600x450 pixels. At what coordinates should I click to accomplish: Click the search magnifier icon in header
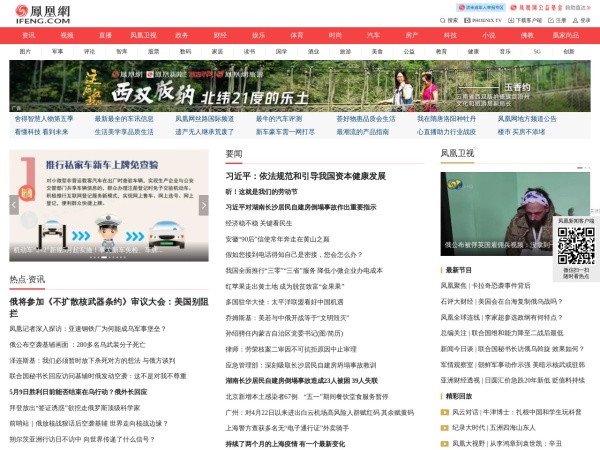[x=443, y=19]
